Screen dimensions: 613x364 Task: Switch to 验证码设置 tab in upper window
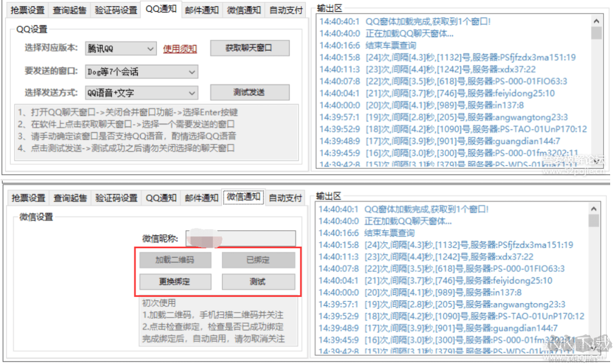click(x=116, y=10)
